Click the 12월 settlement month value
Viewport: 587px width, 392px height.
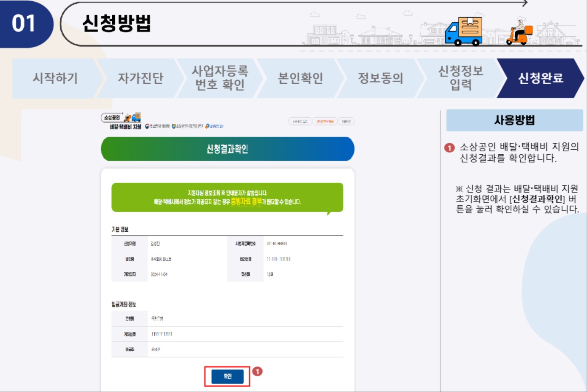point(270,274)
